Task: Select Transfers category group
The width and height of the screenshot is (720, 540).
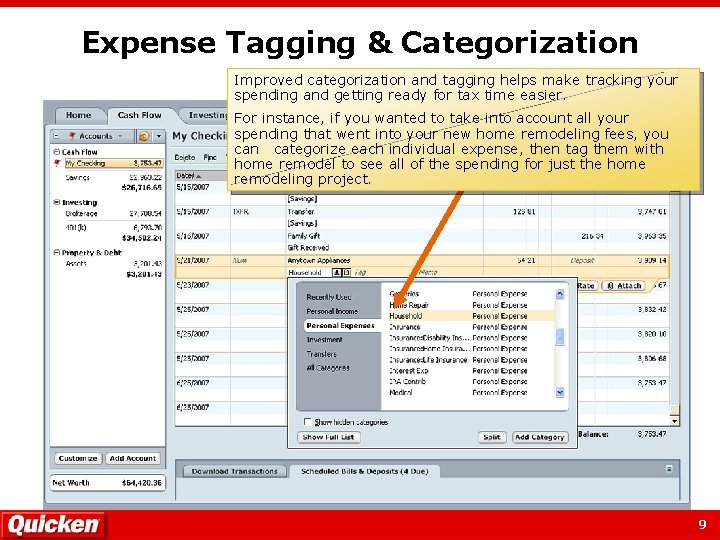Action: pos(321,354)
